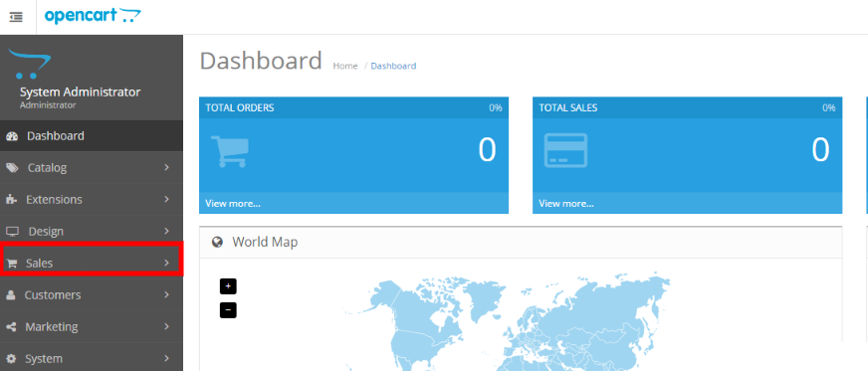Zoom out on the World Map
The height and width of the screenshot is (371, 868).
[x=228, y=310]
